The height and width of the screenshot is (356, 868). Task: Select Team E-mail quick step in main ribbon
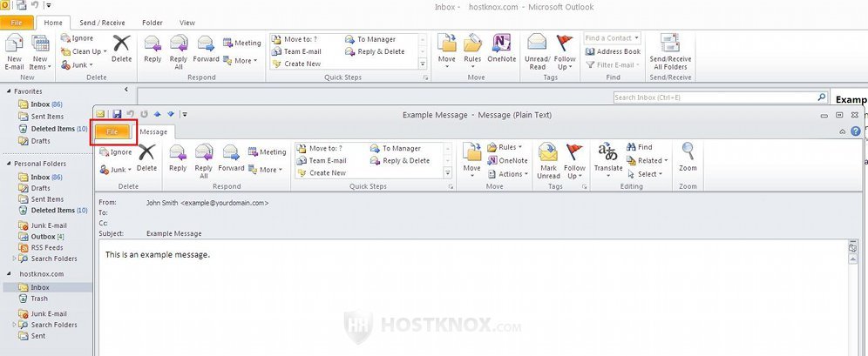click(296, 51)
